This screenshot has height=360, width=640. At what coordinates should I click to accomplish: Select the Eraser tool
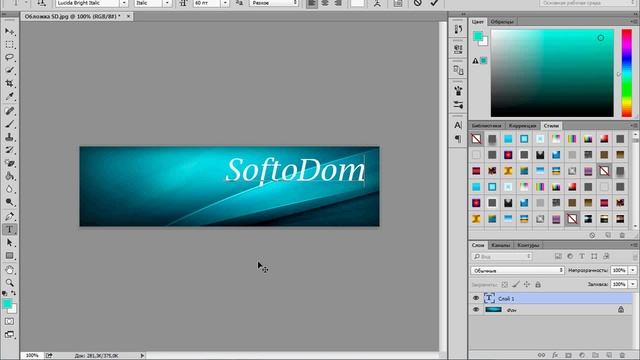tap(9, 163)
